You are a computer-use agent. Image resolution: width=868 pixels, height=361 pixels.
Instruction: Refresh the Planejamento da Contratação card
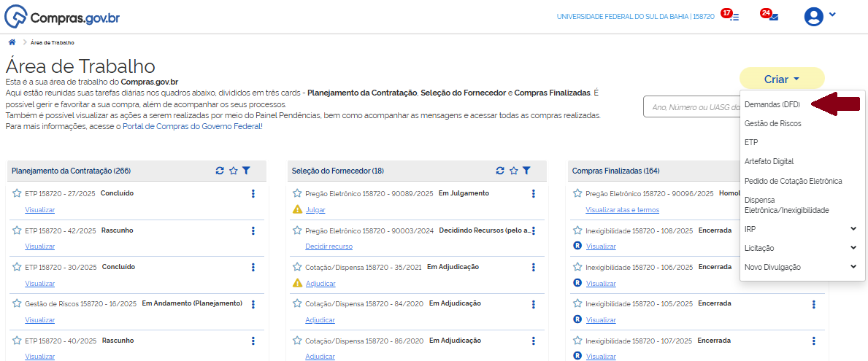tap(220, 171)
